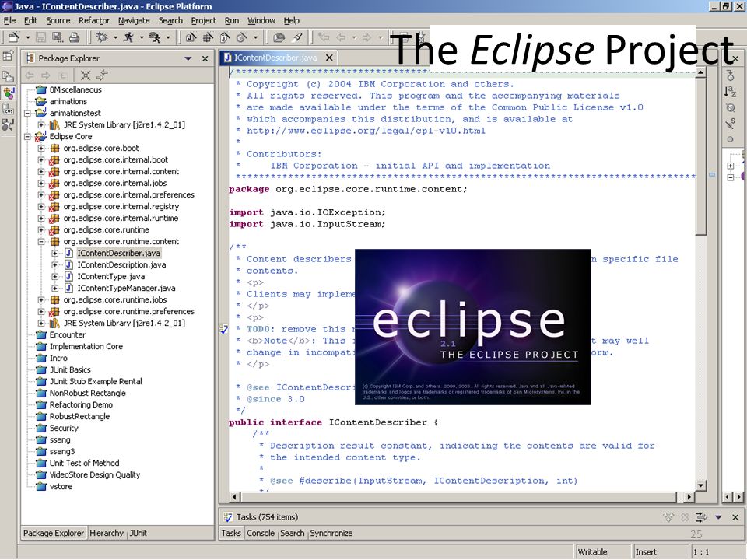The height and width of the screenshot is (560, 747).
Task: Toggle Hide Static Members in Outline
Action: [x=730, y=124]
